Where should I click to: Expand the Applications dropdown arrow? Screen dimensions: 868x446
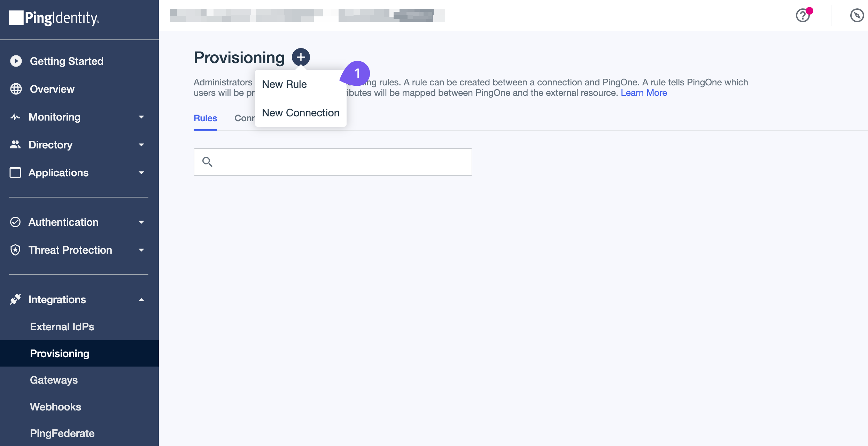click(141, 172)
